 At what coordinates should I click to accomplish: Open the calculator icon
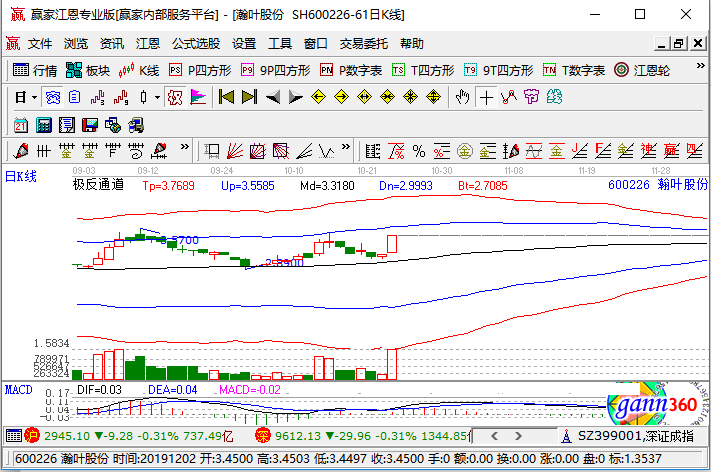pyautogui.click(x=44, y=125)
